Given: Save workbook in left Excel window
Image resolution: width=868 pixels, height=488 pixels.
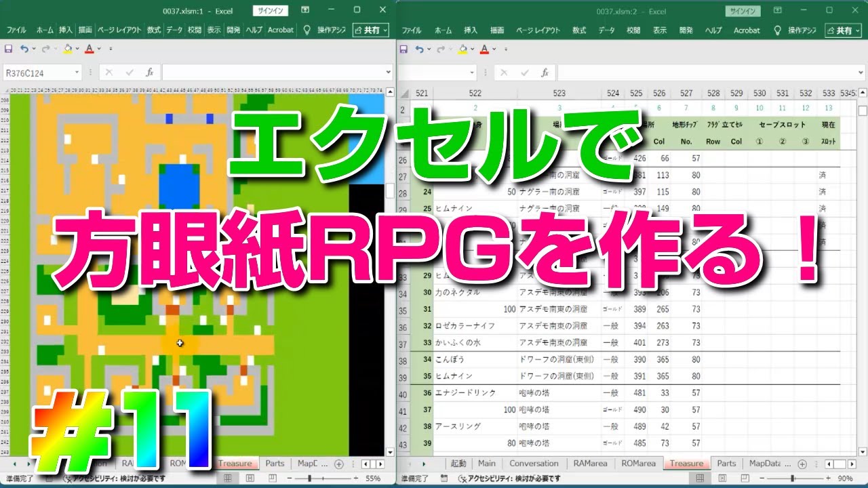Looking at the screenshot, I should point(8,49).
